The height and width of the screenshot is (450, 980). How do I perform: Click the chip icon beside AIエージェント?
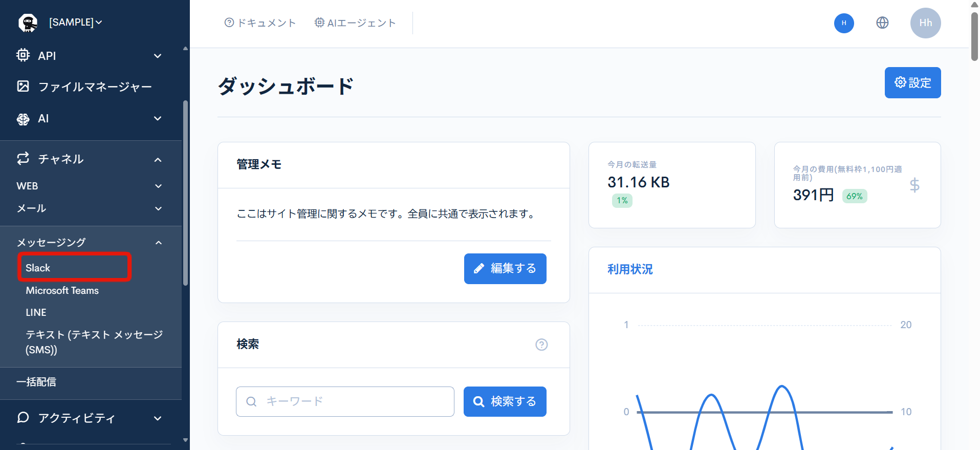tap(319, 23)
